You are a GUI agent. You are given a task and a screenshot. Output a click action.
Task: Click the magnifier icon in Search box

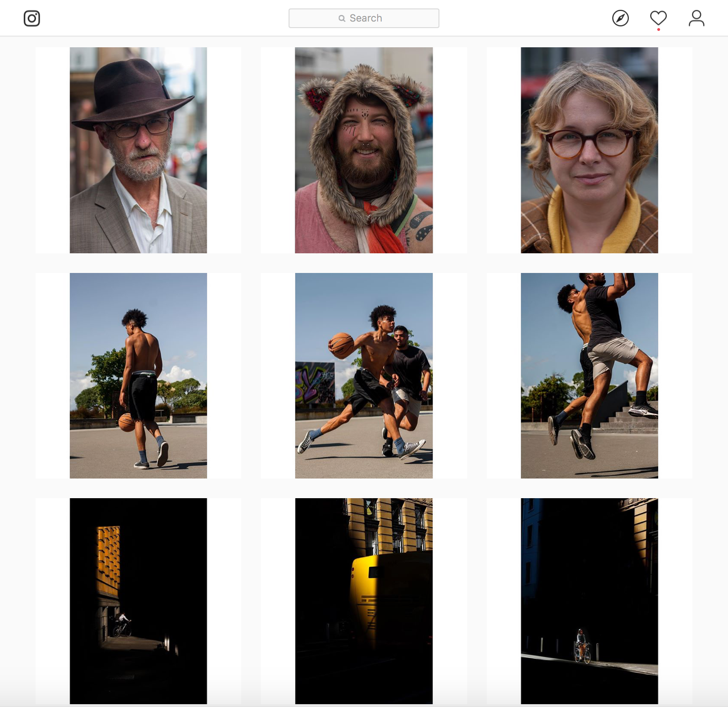pos(342,18)
